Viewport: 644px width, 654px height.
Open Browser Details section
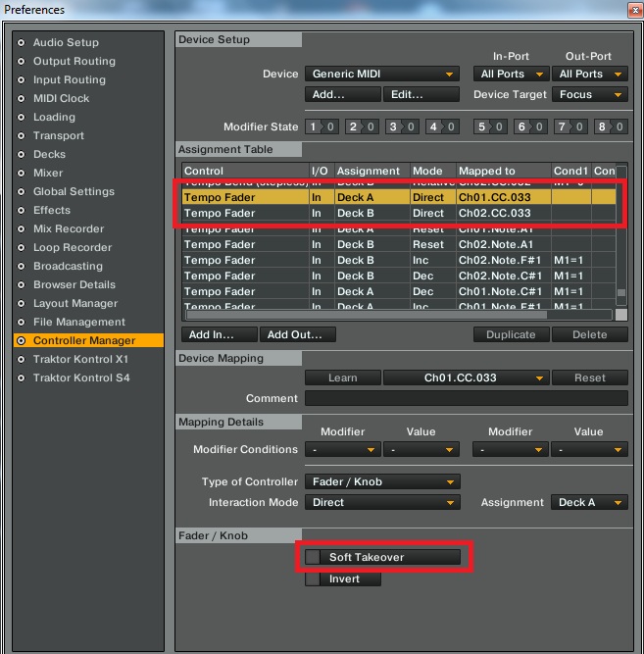74,285
